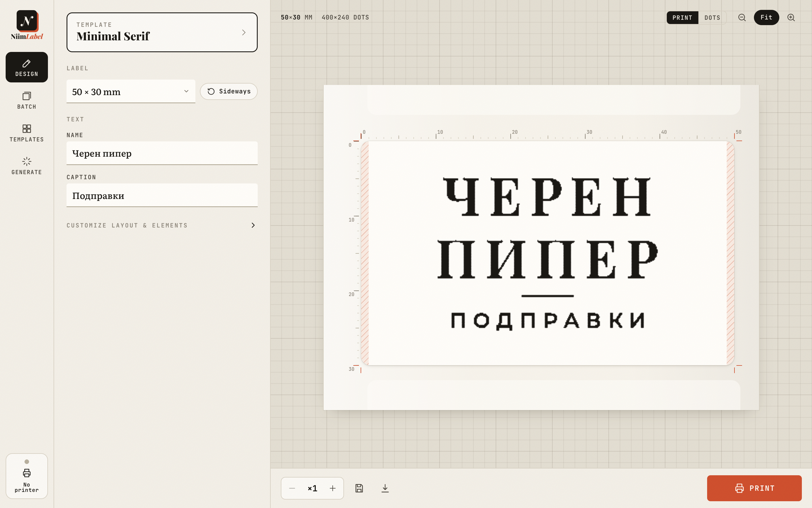This screenshot has width=812, height=508.
Task: Open the Minimal Serif template selector
Action: [x=162, y=32]
